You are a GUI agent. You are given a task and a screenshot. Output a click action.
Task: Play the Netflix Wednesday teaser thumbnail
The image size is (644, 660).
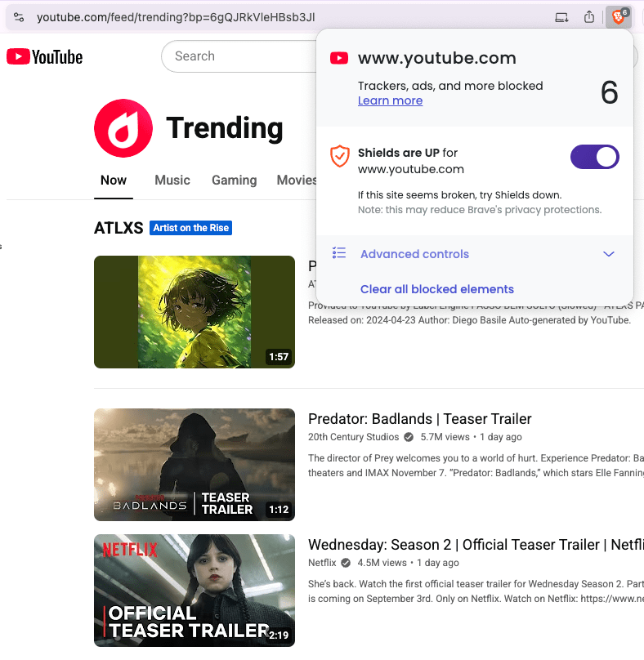[x=195, y=591]
